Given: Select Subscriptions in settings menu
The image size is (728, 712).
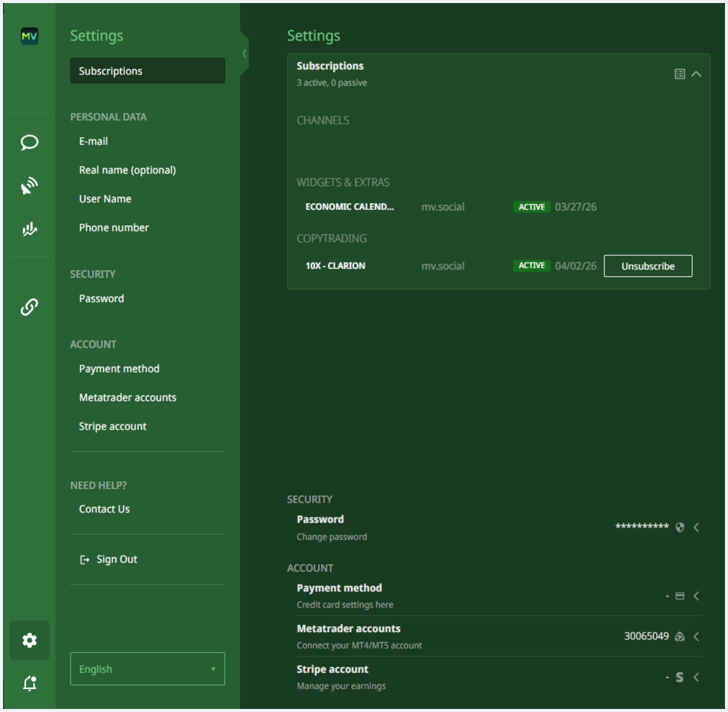Looking at the screenshot, I should [x=147, y=71].
